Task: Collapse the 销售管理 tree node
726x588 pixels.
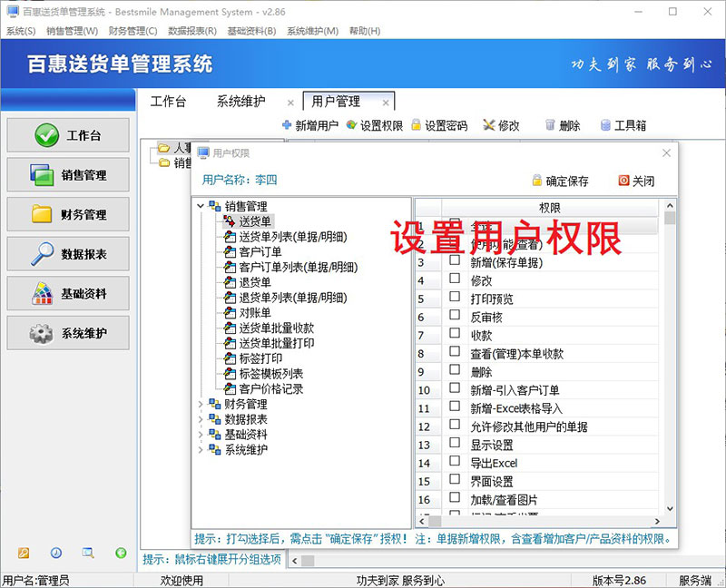Action: pos(201,206)
